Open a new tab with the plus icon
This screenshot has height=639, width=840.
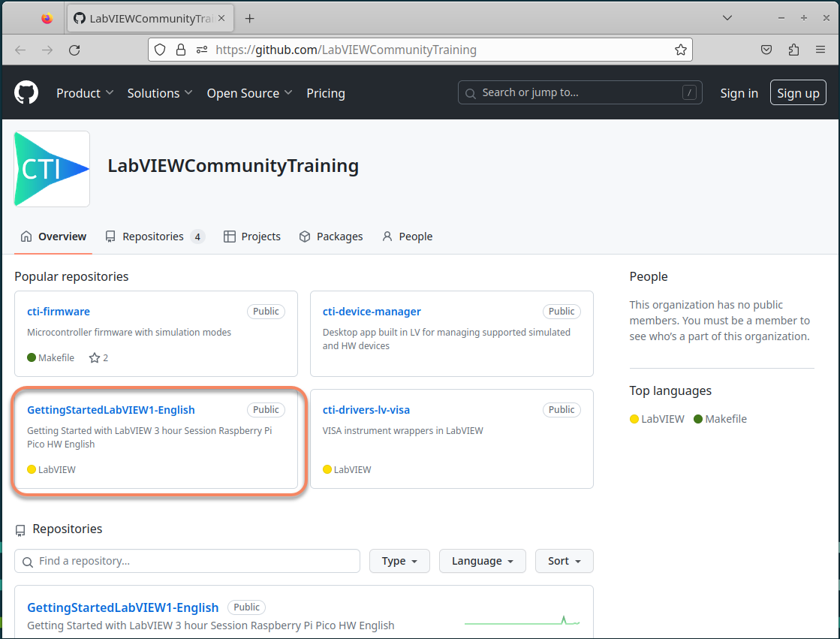[x=250, y=19]
